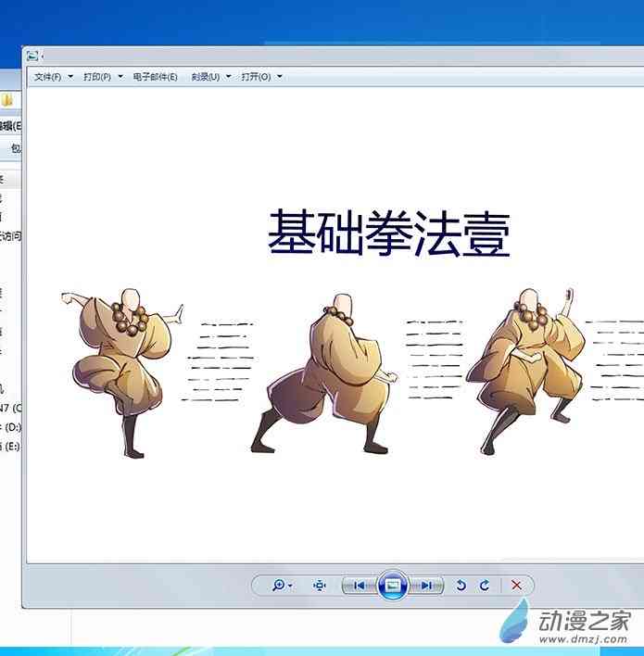Go to the previous image
Viewport: 644px width, 656px height.
[x=360, y=586]
